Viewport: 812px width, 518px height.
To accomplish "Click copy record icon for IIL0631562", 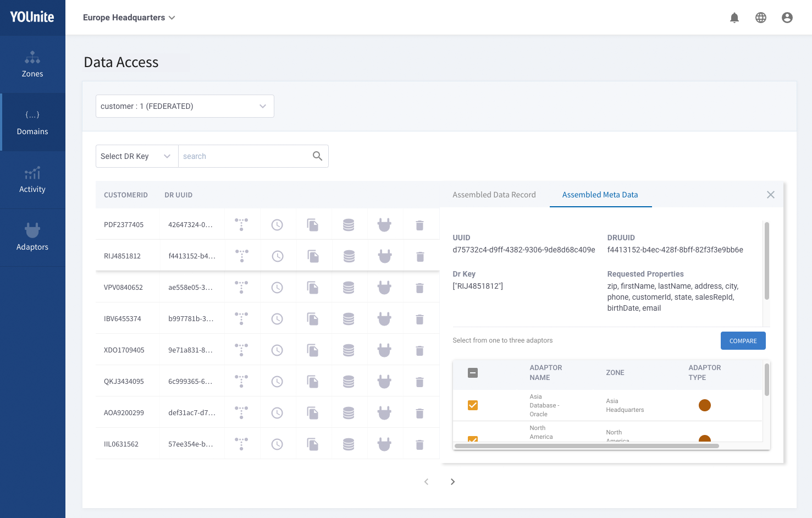I will click(x=313, y=444).
